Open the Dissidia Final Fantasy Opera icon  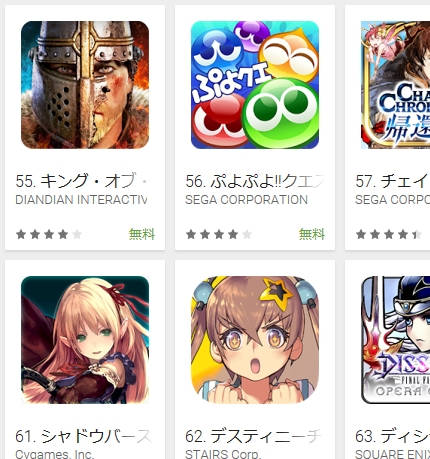(x=395, y=340)
